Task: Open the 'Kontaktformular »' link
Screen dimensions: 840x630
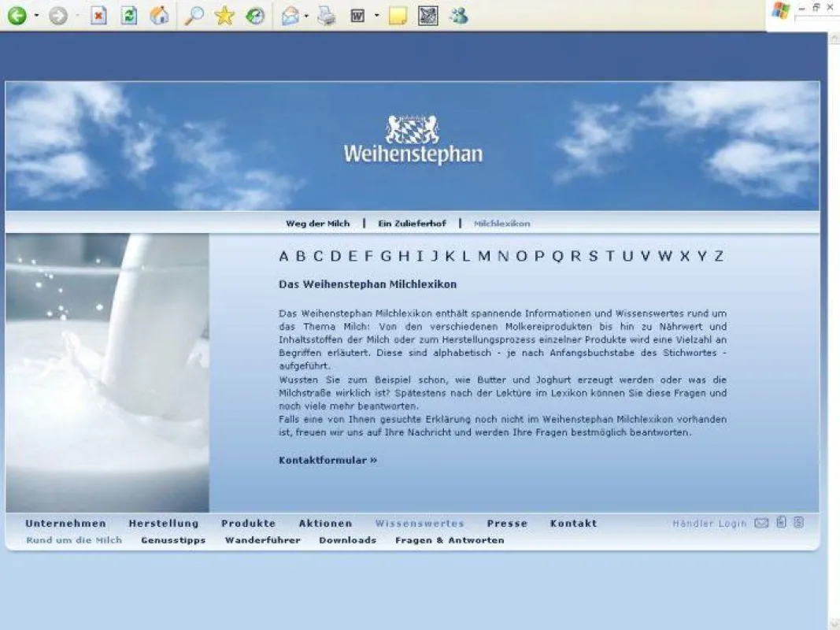Action: pyautogui.click(x=327, y=460)
